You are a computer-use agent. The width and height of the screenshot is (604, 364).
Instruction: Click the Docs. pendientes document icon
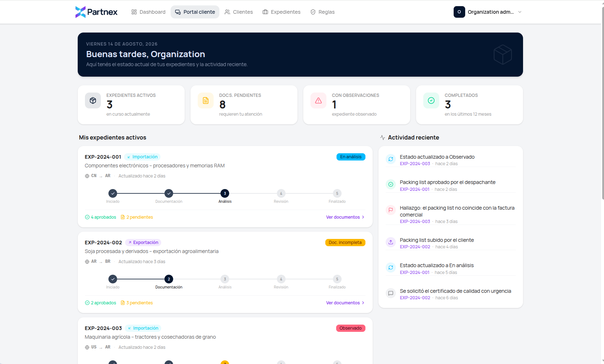click(x=206, y=100)
